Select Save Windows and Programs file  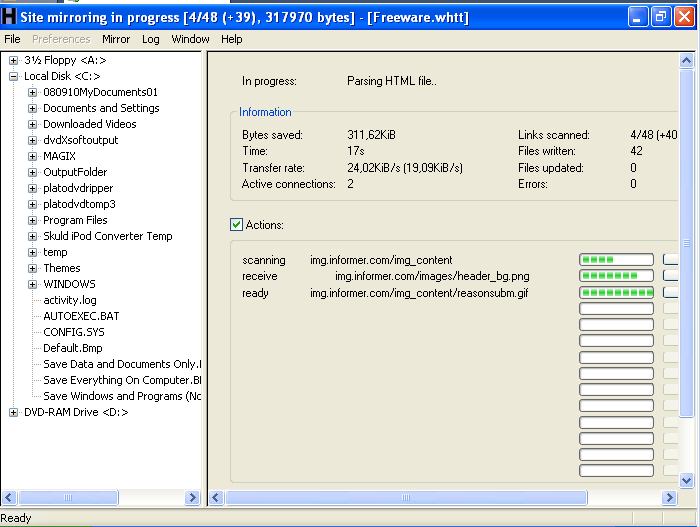coord(122,396)
